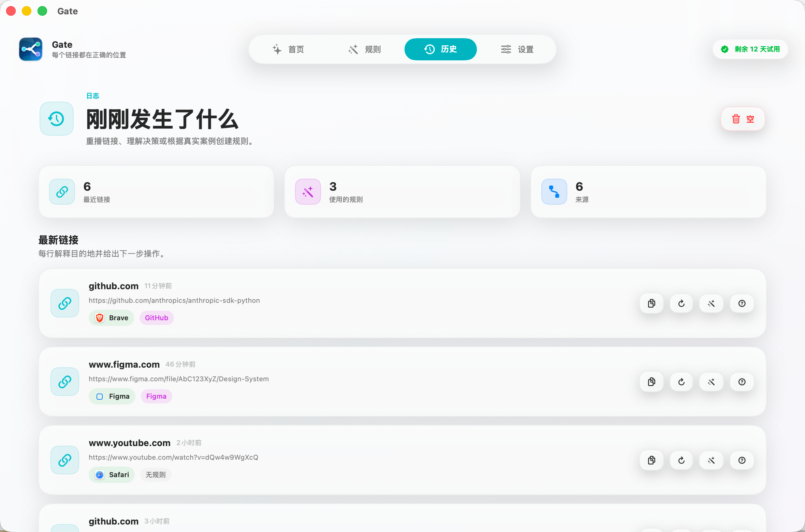Click the pink Figma rule tag
This screenshot has height=532, width=805.
click(157, 396)
